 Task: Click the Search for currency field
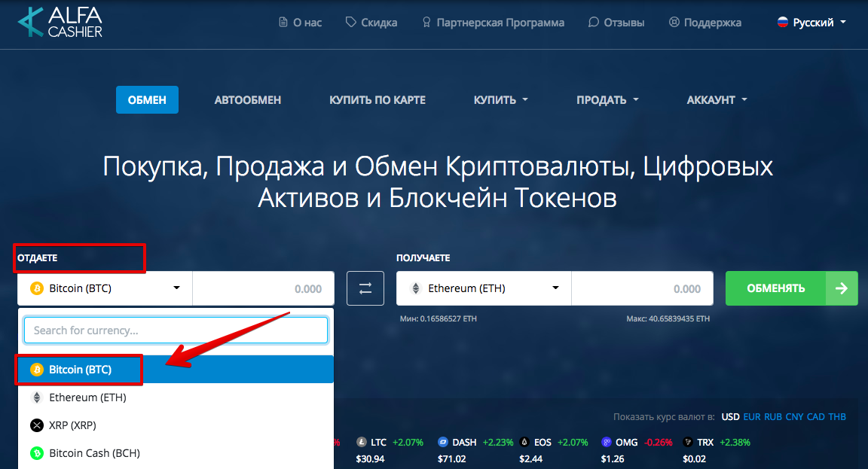(x=176, y=330)
